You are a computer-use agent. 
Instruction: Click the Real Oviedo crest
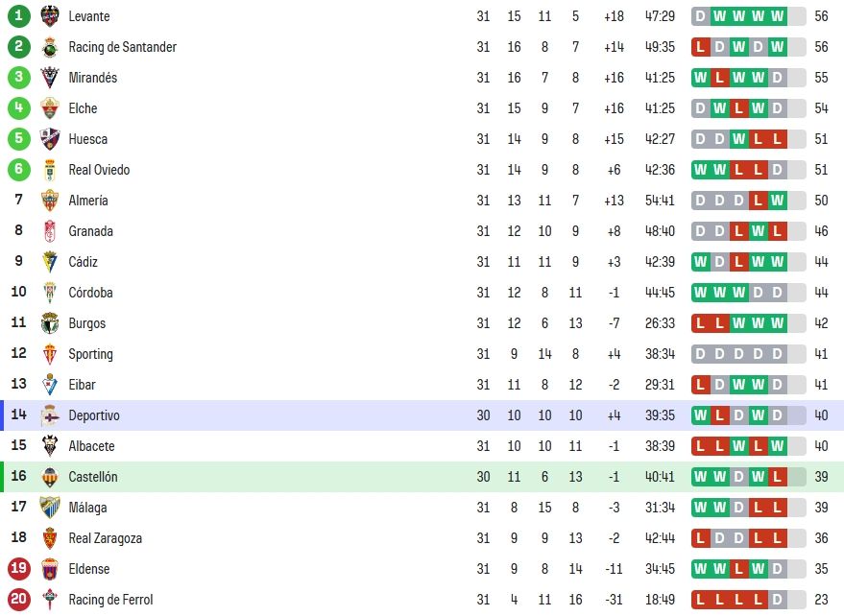pos(50,170)
